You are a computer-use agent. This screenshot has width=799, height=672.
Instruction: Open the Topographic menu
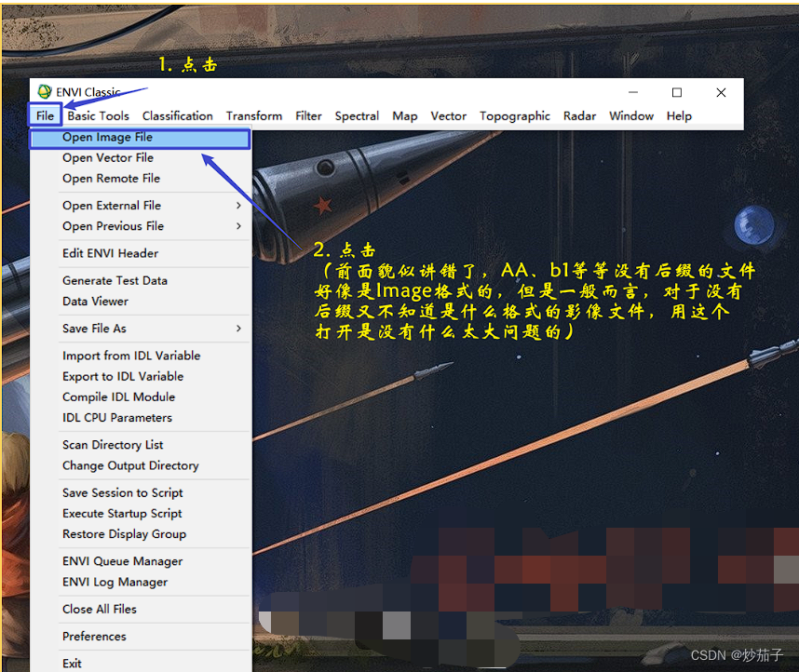point(515,115)
